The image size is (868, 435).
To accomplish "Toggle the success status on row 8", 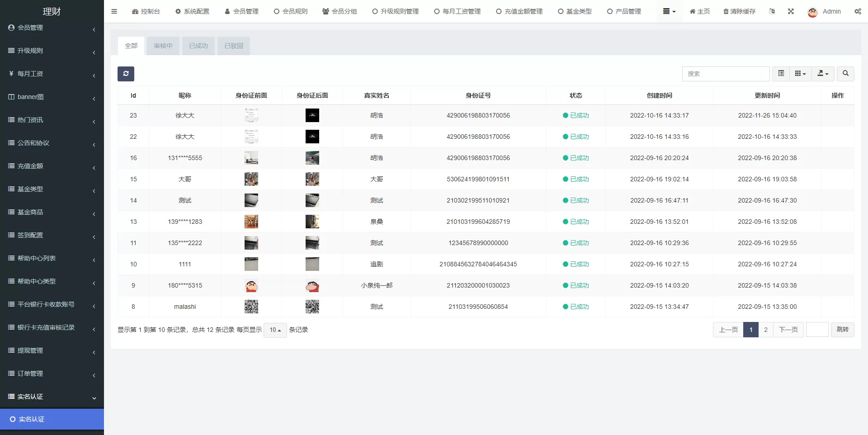I will click(x=576, y=307).
